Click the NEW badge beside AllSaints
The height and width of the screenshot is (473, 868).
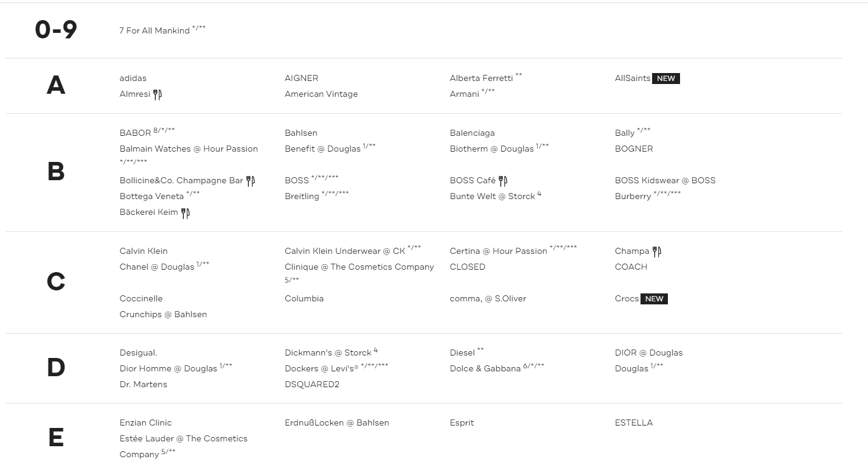coord(665,79)
